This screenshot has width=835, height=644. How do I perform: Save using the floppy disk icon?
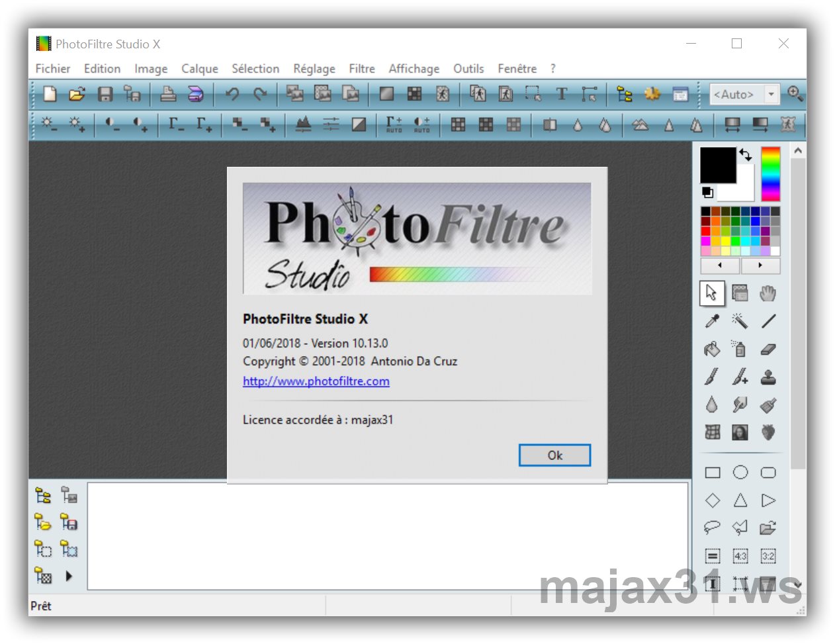[x=105, y=94]
